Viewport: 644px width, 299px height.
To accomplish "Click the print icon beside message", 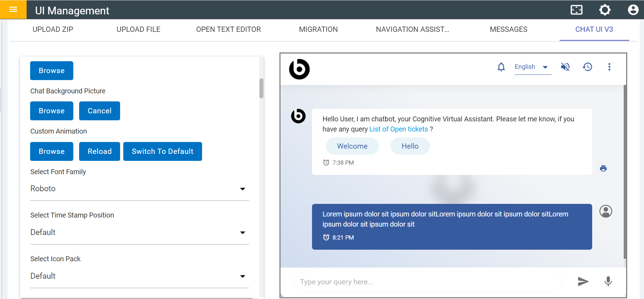I will point(603,169).
